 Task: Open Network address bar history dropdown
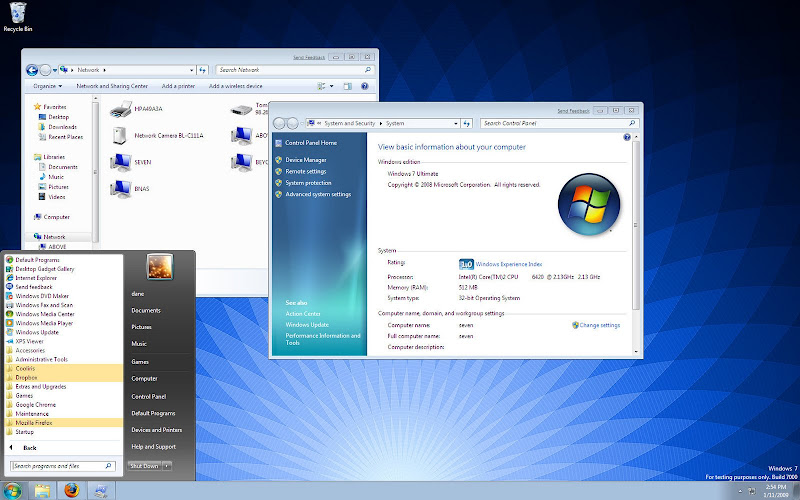(192, 70)
